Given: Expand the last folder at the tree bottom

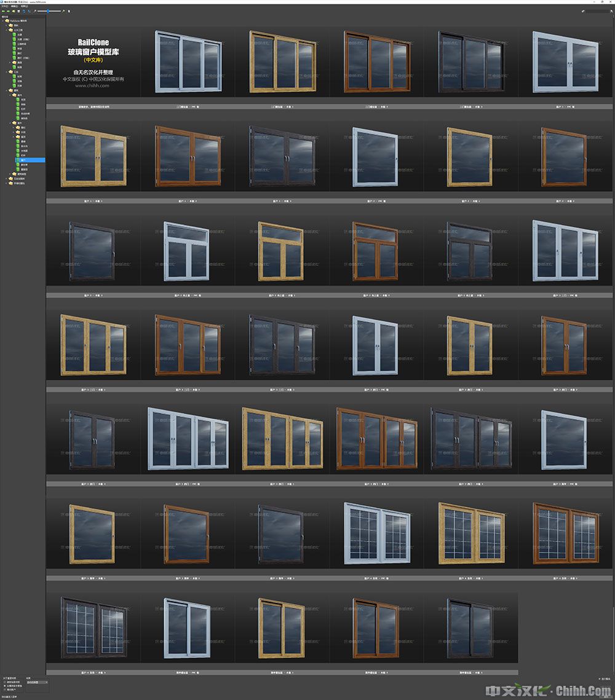Looking at the screenshot, I should pyautogui.click(x=7, y=183).
